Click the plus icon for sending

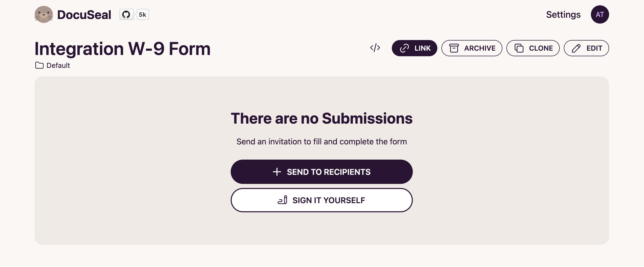[x=277, y=172]
